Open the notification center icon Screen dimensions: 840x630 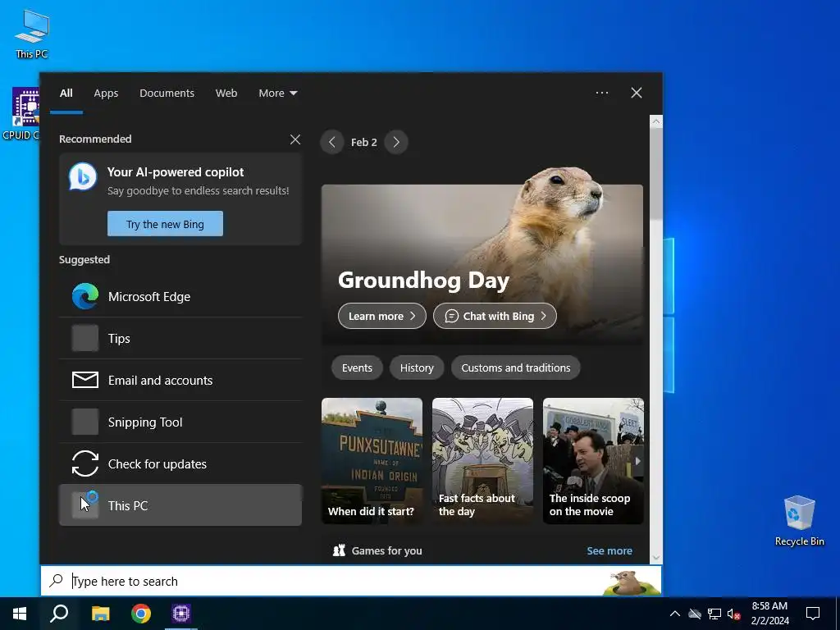tap(813, 614)
